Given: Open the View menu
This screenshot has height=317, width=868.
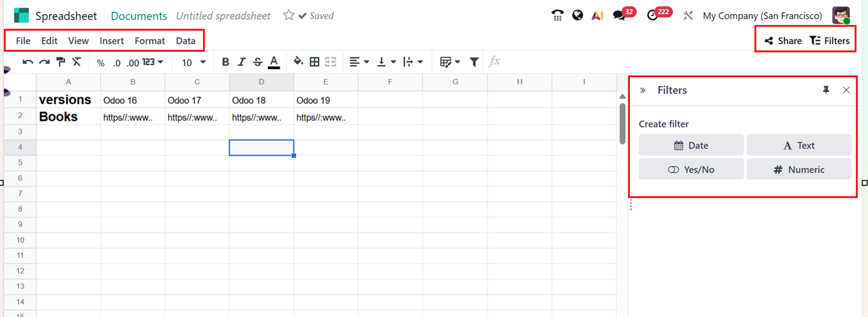Looking at the screenshot, I should 79,40.
